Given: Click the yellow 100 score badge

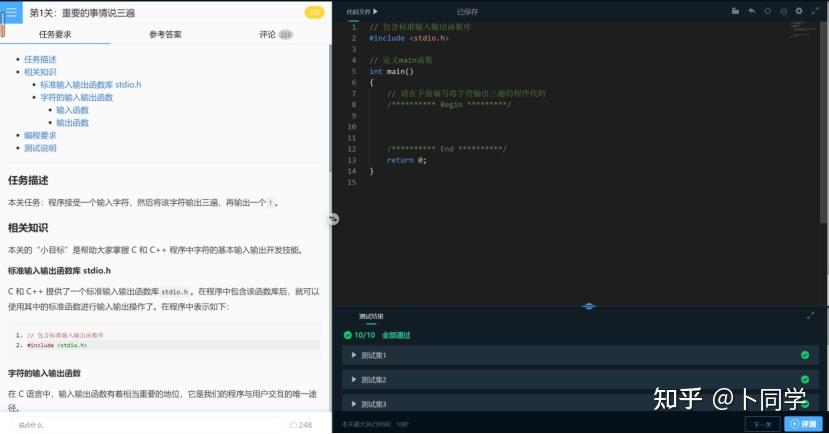Looking at the screenshot, I should [314, 12].
